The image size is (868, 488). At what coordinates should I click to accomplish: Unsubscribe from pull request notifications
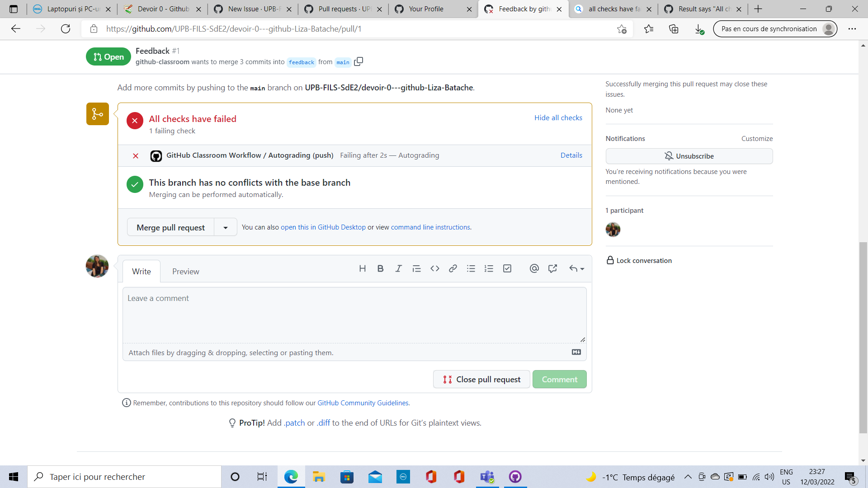689,156
